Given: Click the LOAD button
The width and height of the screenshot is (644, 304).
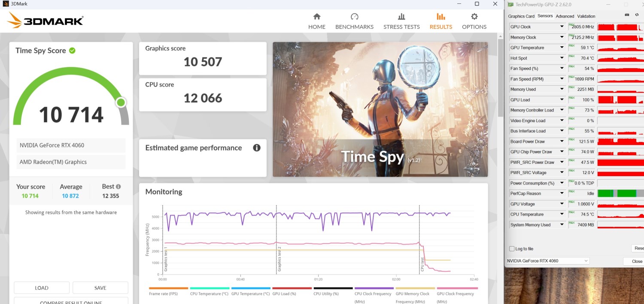Looking at the screenshot, I should 42,288.
